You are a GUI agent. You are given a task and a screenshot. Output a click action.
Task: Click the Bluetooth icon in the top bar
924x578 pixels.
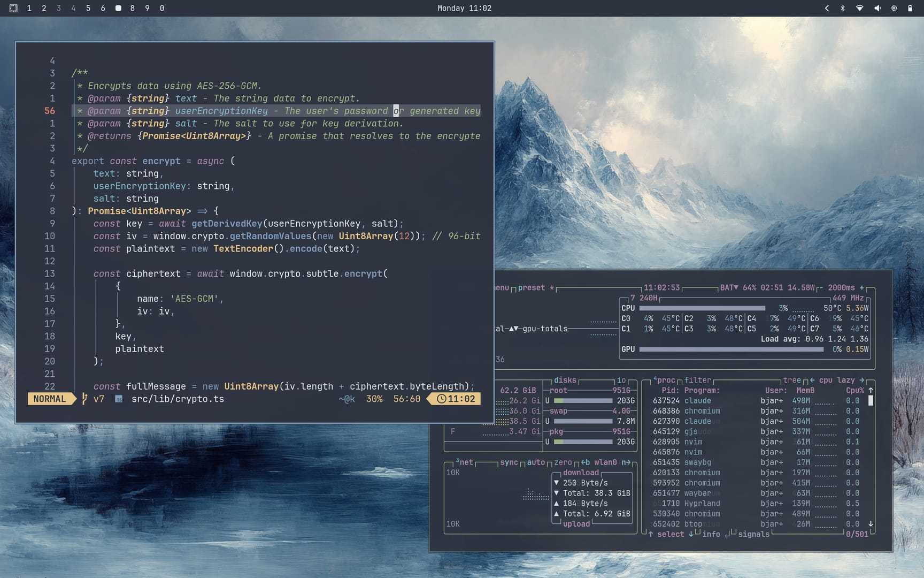point(843,8)
